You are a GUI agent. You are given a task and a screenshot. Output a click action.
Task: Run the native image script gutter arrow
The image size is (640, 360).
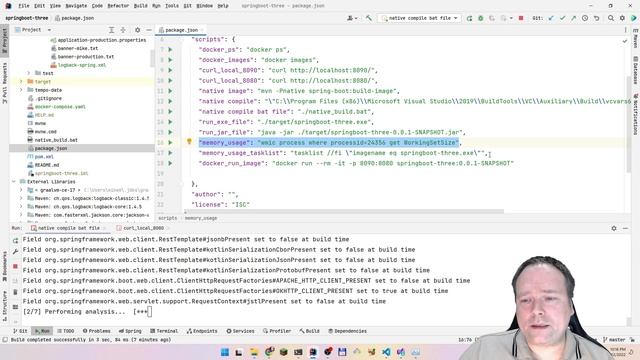point(170,91)
